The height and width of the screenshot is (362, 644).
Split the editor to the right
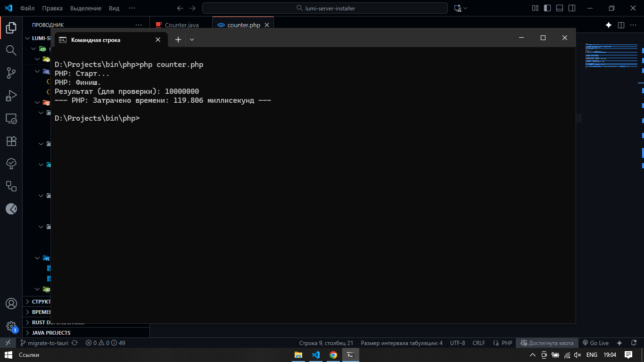pyautogui.click(x=621, y=25)
